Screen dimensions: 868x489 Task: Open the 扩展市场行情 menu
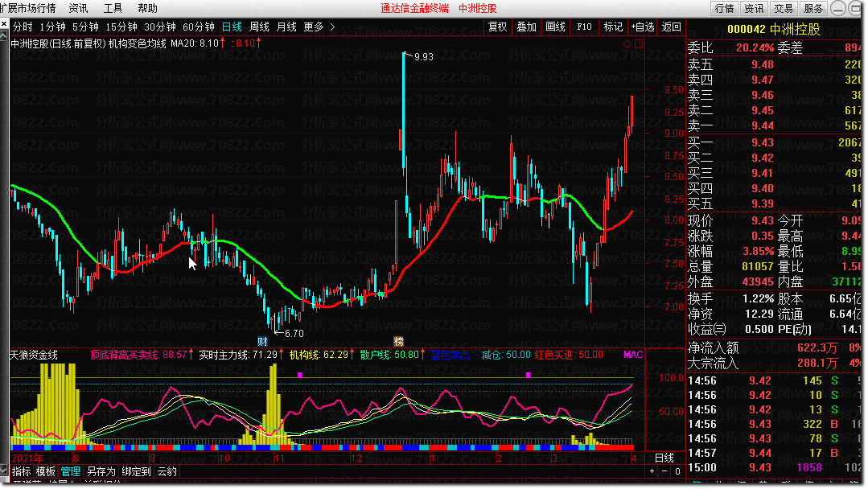coord(27,8)
